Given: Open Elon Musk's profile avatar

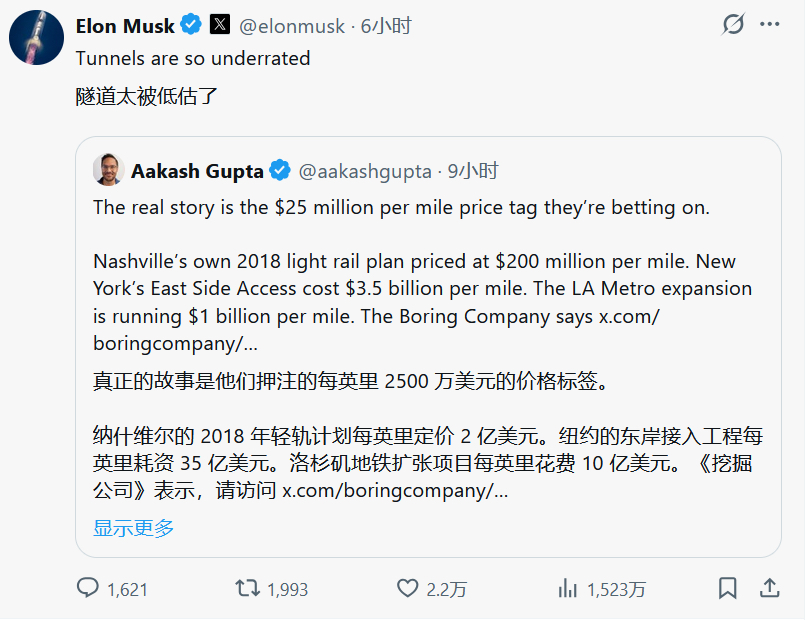Looking at the screenshot, I should (37, 39).
